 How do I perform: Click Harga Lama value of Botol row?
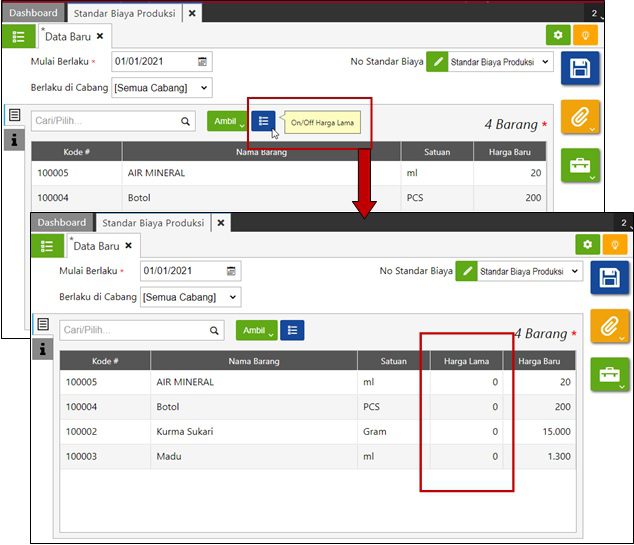pyautogui.click(x=495, y=407)
